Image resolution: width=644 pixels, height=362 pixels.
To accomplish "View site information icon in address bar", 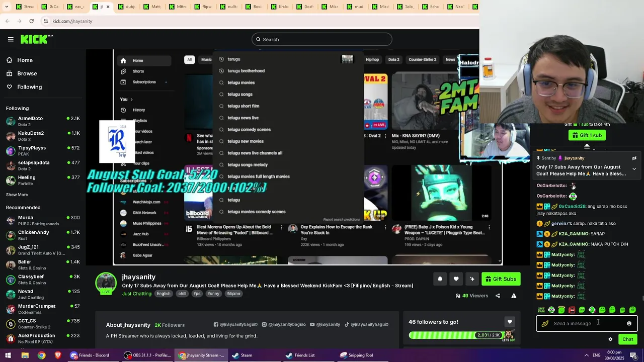I will click(x=45, y=21).
